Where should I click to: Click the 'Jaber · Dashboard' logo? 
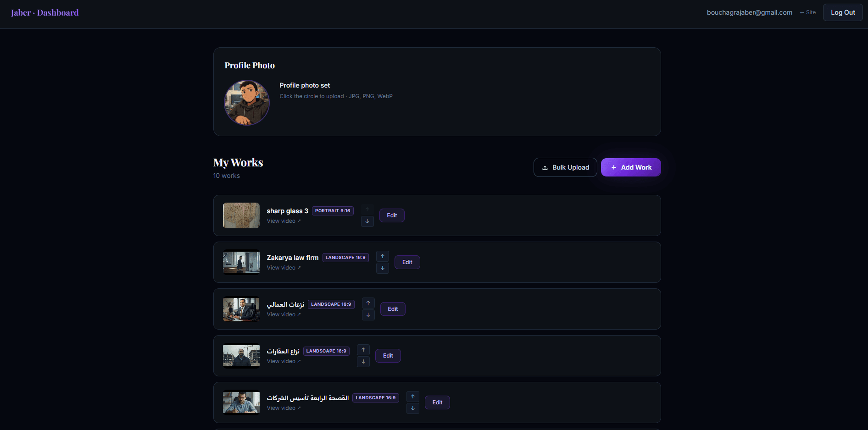45,13
